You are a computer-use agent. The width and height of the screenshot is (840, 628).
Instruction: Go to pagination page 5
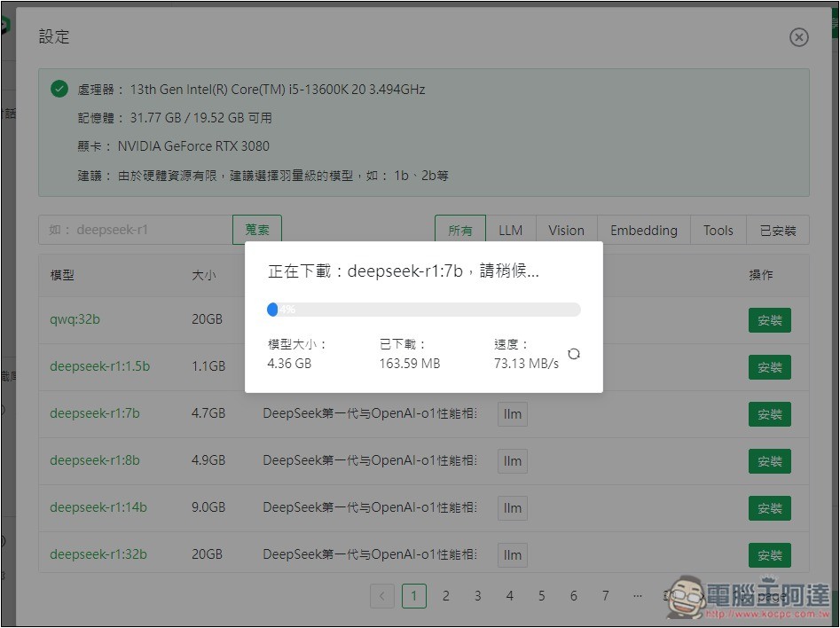pyautogui.click(x=542, y=596)
